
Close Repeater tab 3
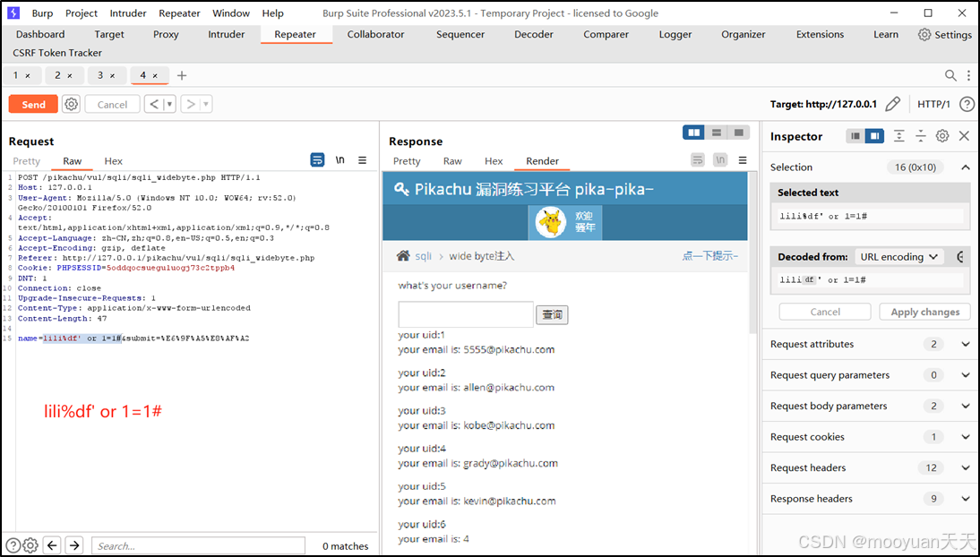113,75
